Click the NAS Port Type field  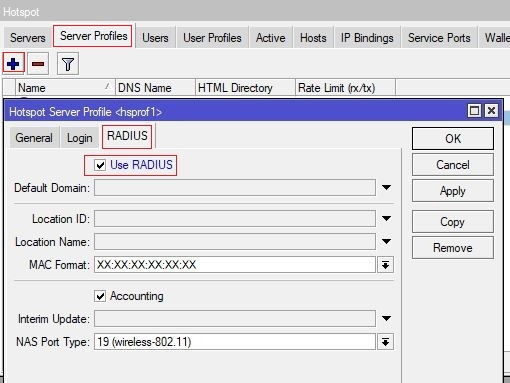point(235,342)
